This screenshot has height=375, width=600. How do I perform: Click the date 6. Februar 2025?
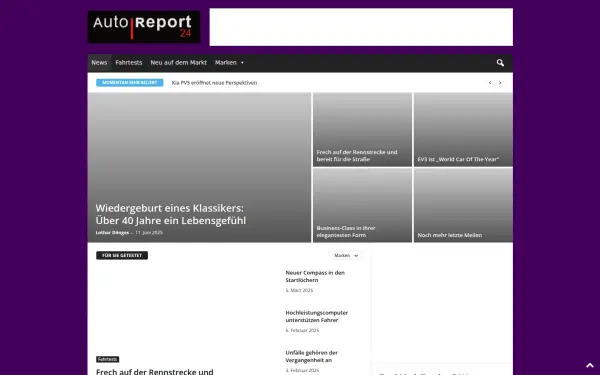pos(302,330)
